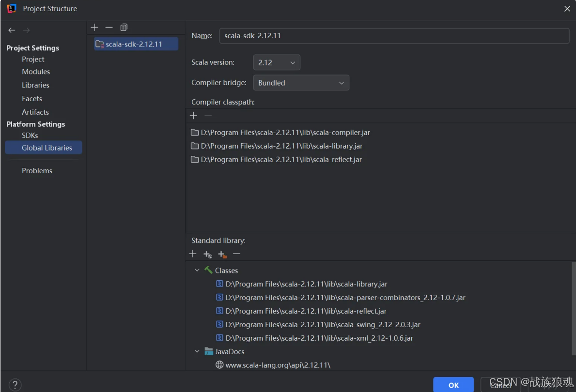Image resolution: width=576 pixels, height=392 pixels.
Task: Click the jar icon of scala-parser-combinators jar
Action: pos(219,297)
